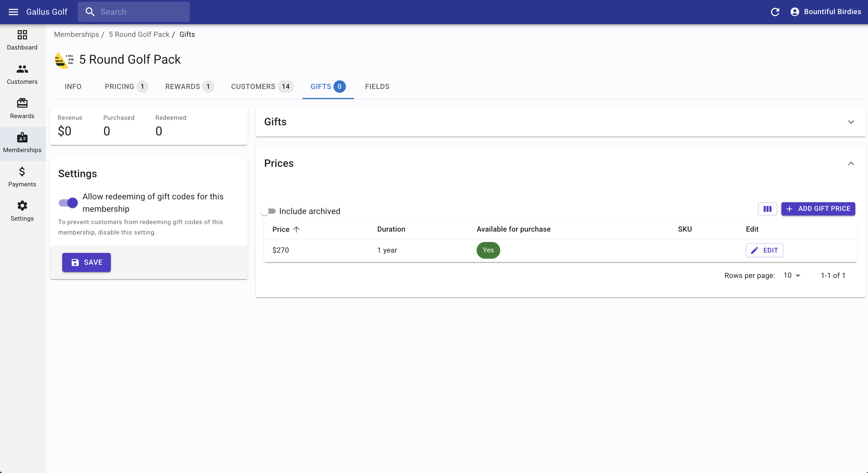Screen dimensions: 868x473
Task: Click the column selector icon button
Action: pyautogui.click(x=767, y=209)
